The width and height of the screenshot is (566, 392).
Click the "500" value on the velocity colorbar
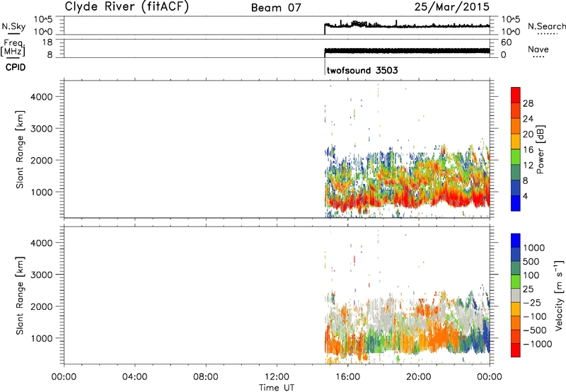click(531, 262)
